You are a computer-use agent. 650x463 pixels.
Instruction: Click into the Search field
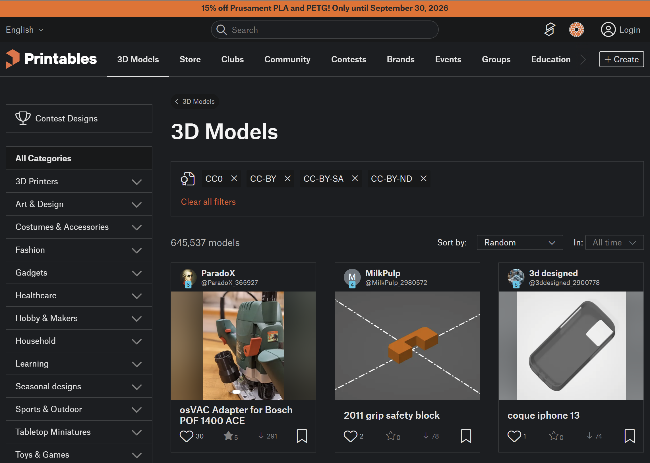tap(325, 30)
